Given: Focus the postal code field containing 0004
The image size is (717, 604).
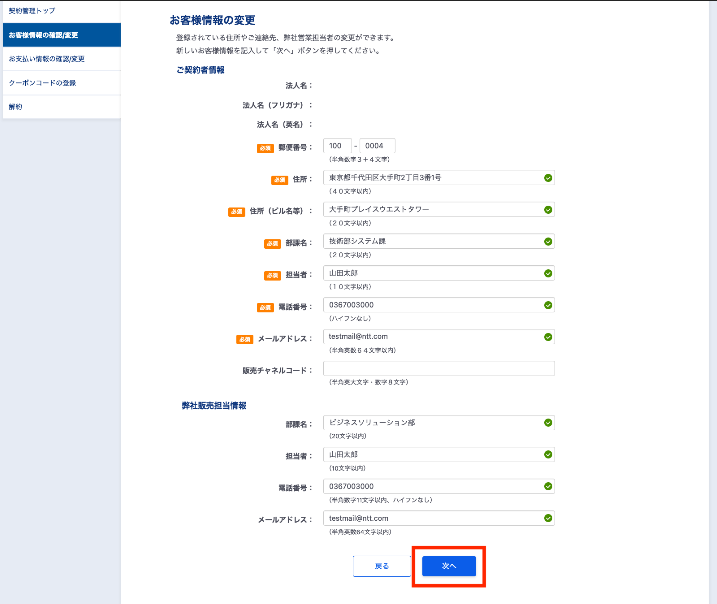Looking at the screenshot, I should 377,146.
